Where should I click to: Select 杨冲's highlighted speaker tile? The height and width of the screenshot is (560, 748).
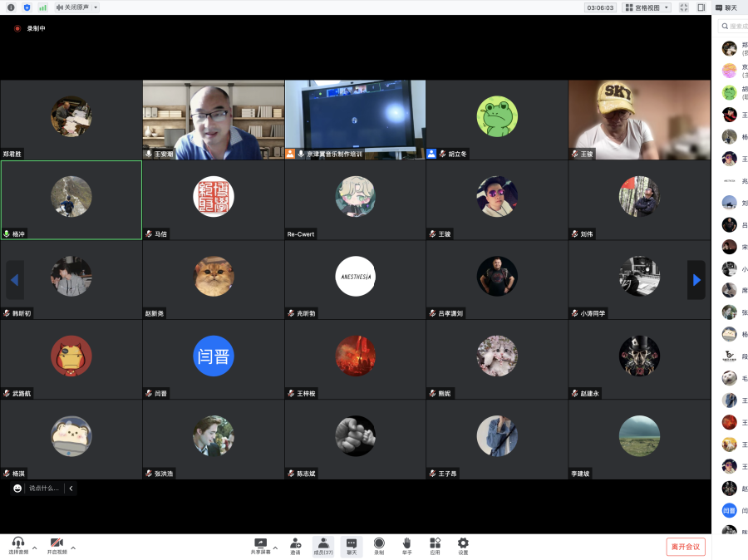click(71, 200)
